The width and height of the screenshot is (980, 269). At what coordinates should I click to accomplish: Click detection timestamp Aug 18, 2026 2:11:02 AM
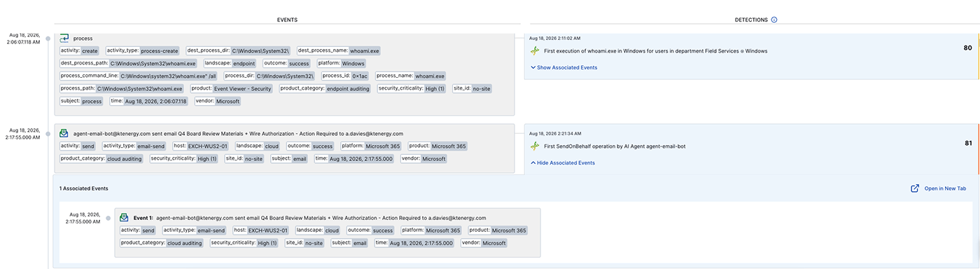click(x=554, y=38)
